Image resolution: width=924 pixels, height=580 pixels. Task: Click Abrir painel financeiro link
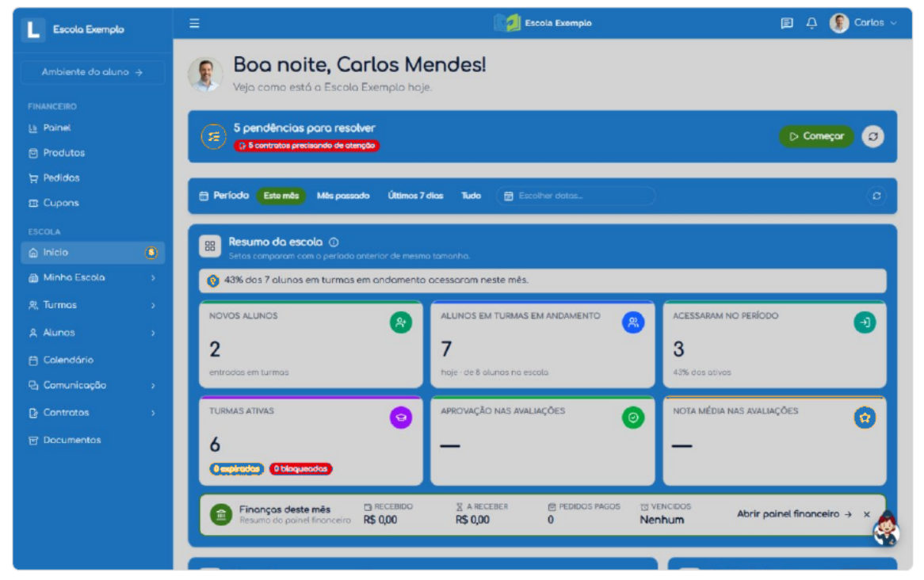(794, 514)
